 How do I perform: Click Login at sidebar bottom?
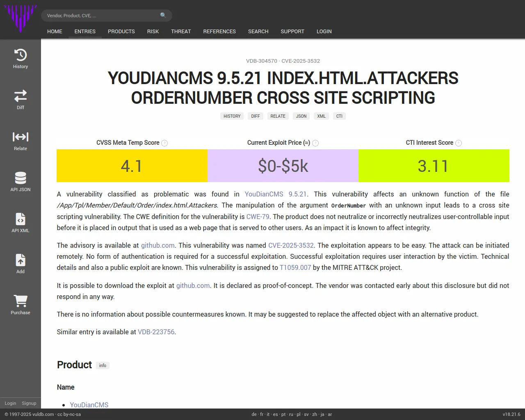(10, 403)
